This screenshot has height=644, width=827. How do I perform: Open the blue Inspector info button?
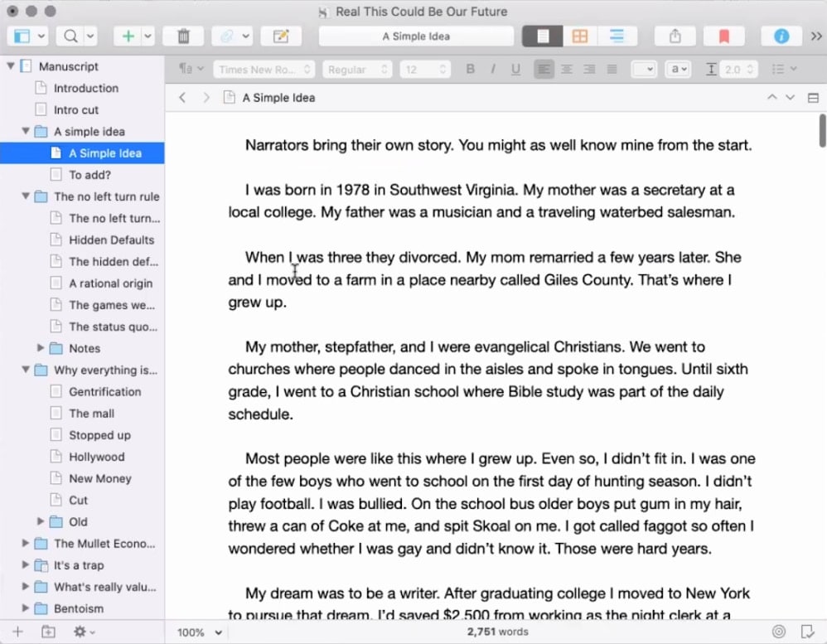click(x=781, y=36)
